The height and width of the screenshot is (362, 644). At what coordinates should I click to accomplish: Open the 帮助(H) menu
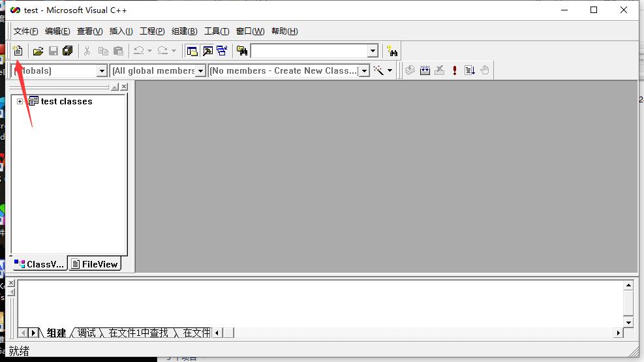click(284, 31)
